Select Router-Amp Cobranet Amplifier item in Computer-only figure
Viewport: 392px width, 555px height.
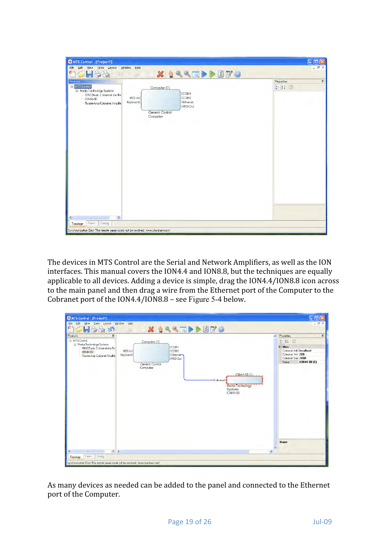(x=103, y=103)
